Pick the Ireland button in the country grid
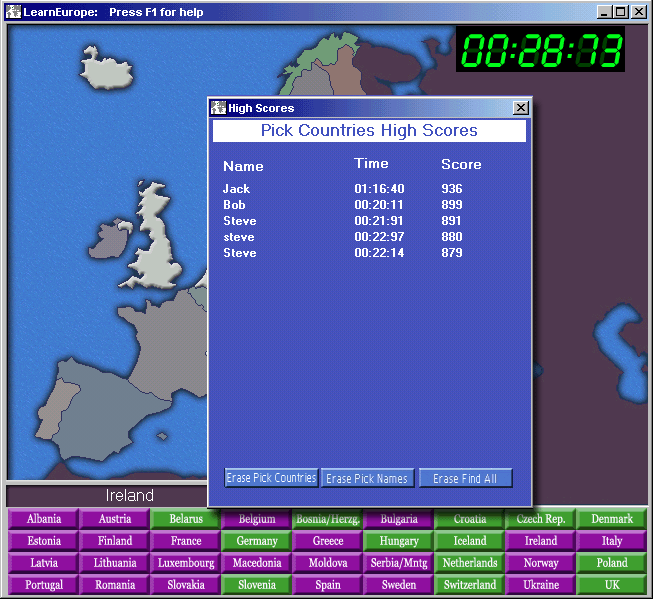 click(x=541, y=541)
